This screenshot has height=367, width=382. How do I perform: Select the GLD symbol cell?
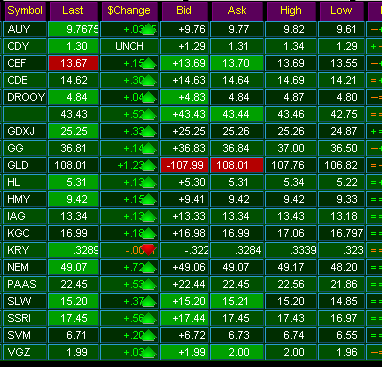pyautogui.click(x=25, y=165)
